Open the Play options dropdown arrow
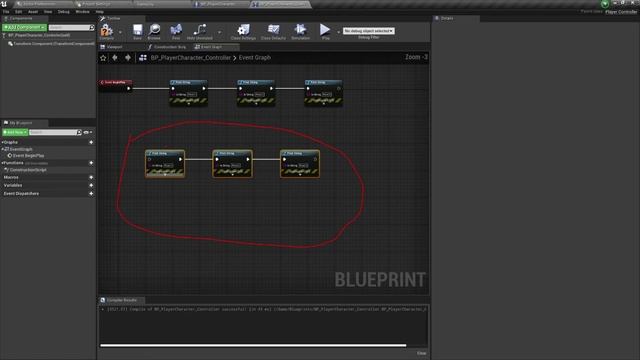The height and width of the screenshot is (360, 640). (338, 31)
